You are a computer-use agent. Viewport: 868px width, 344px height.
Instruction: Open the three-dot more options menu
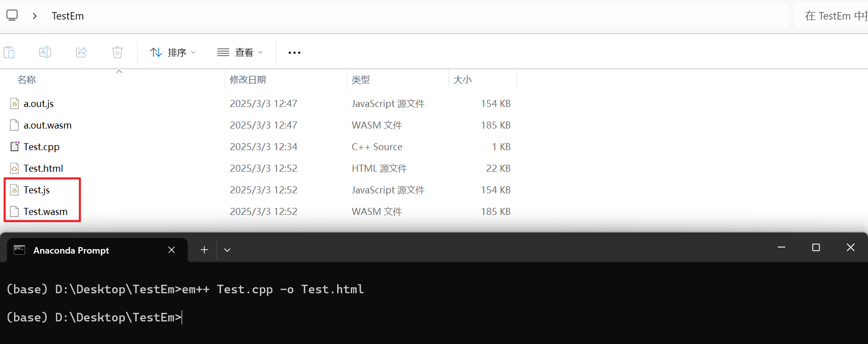coord(295,53)
